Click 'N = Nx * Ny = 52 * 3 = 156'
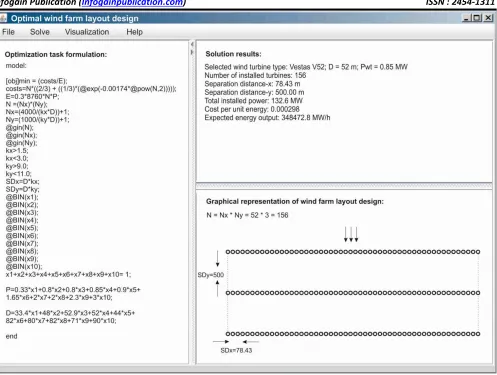Screen dimensions: 497x375 coord(247,215)
